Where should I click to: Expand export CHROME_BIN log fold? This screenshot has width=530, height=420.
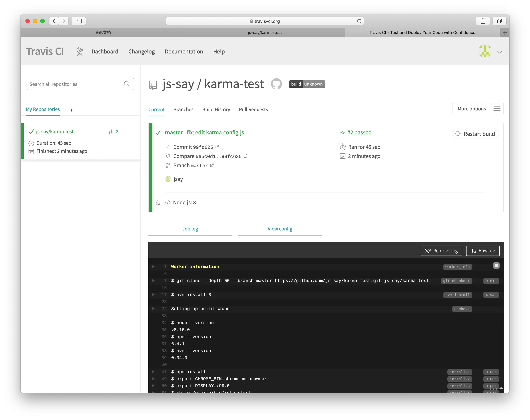click(153, 379)
